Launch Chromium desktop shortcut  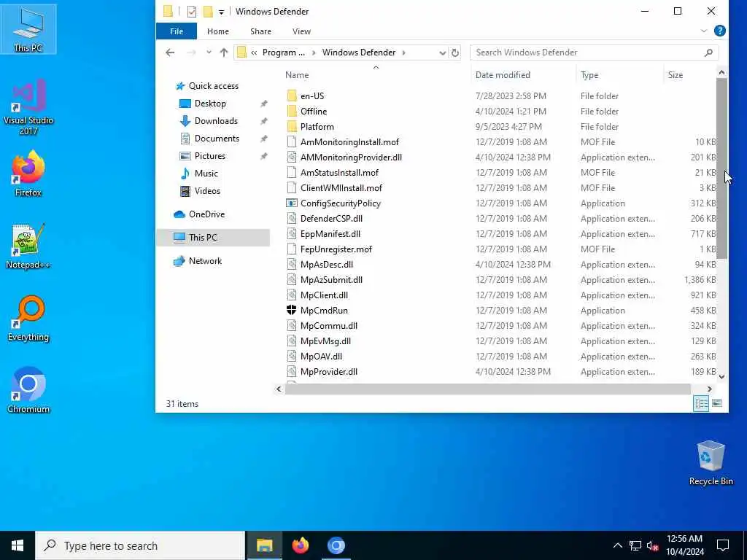pyautogui.click(x=28, y=391)
